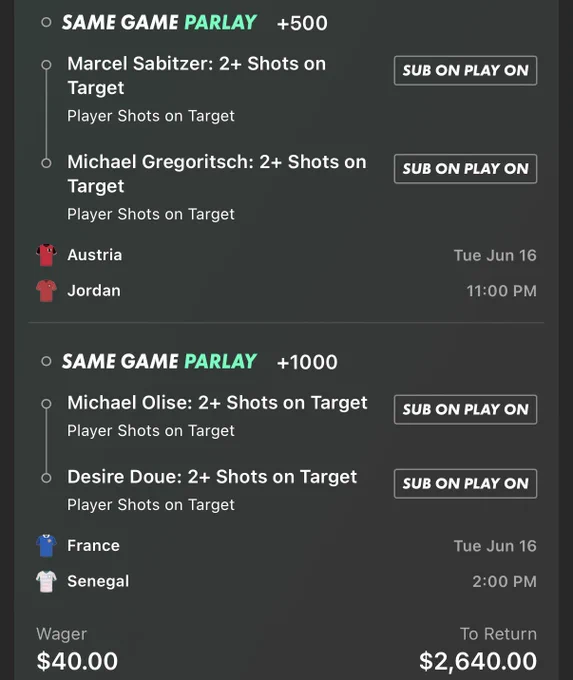Click the Senegal white jersey icon

[46, 581]
